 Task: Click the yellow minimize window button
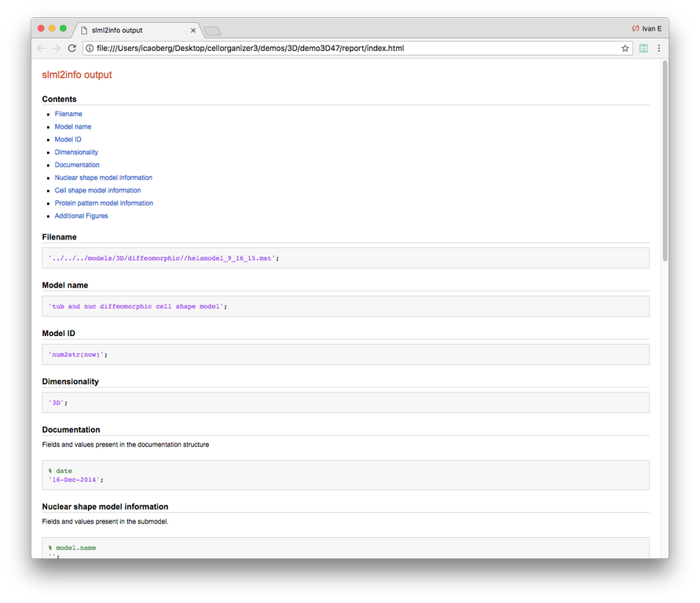[x=52, y=28]
